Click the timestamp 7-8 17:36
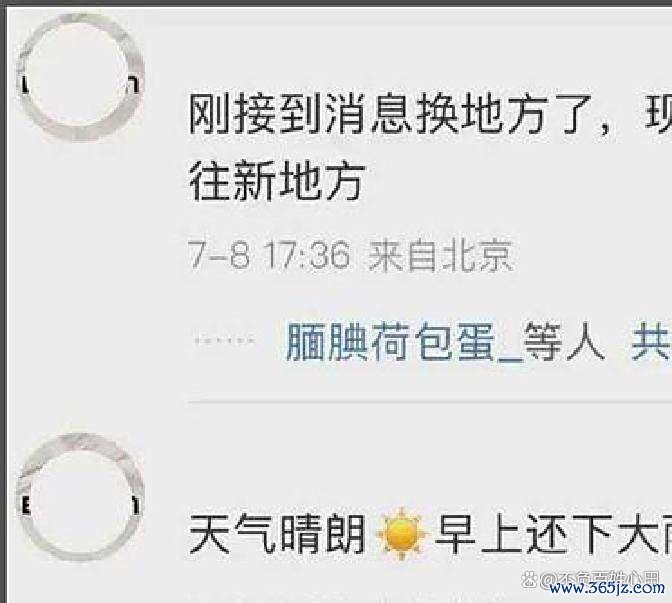672x603 pixels. pos(269,255)
